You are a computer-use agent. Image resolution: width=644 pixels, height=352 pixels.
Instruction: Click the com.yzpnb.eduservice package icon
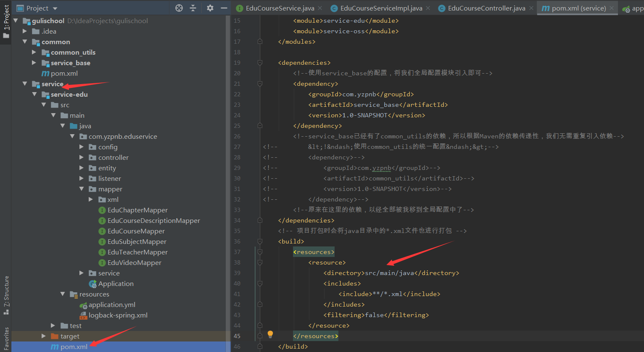click(83, 136)
